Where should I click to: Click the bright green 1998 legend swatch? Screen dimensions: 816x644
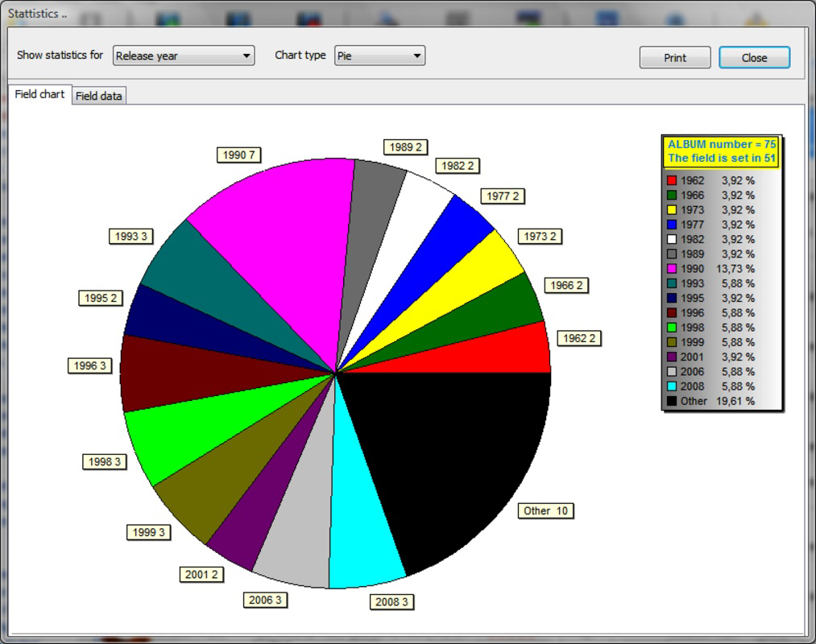click(x=671, y=327)
